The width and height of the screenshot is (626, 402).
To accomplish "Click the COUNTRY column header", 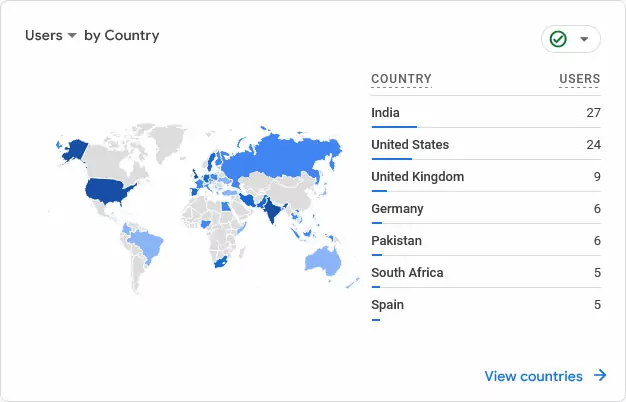I will click(401, 79).
